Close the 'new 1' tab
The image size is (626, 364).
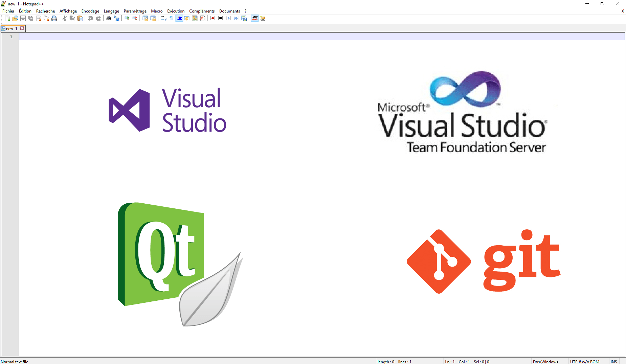coord(22,28)
